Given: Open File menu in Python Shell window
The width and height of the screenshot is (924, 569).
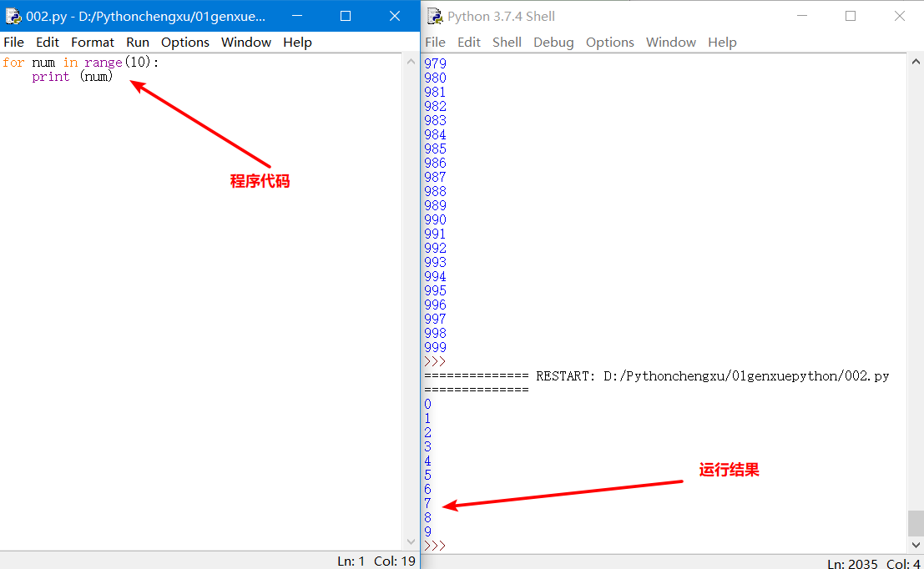Looking at the screenshot, I should coord(435,43).
